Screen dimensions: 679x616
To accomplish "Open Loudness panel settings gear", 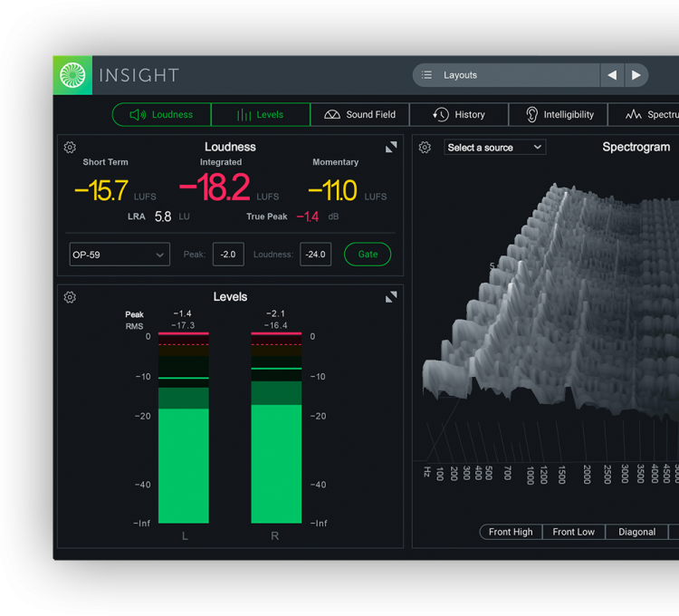I will click(70, 148).
